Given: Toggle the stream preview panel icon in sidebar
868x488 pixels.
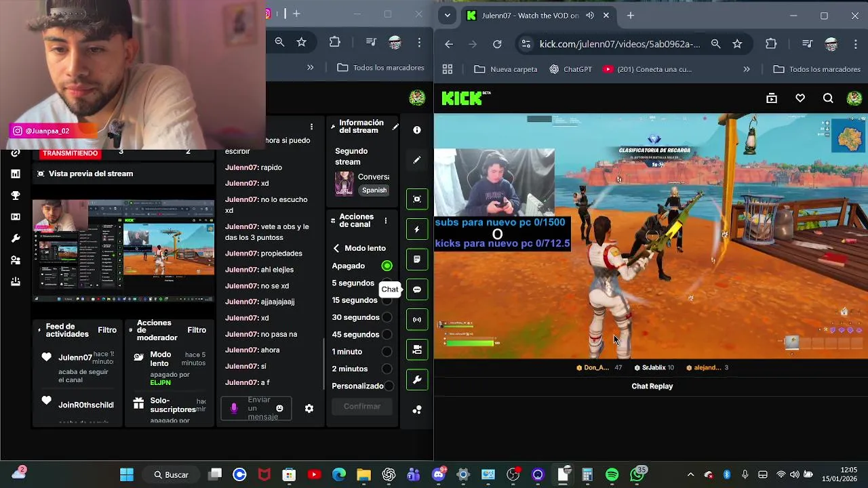Looking at the screenshot, I should point(417,199).
